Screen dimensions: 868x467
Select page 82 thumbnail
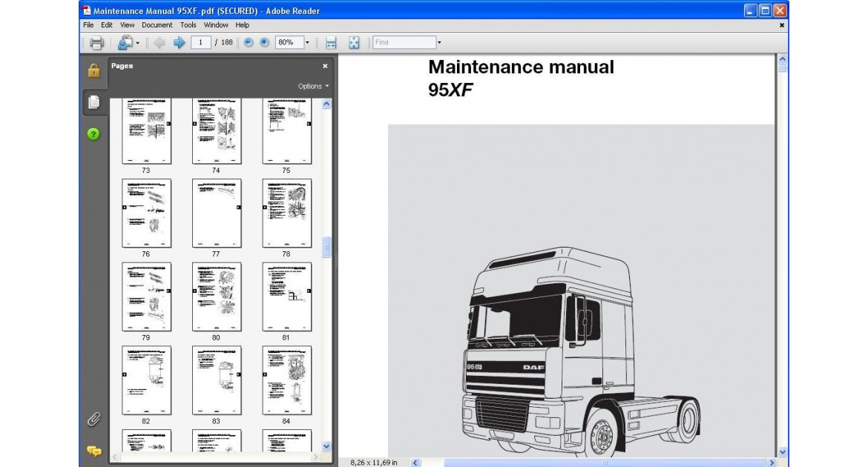pos(147,380)
